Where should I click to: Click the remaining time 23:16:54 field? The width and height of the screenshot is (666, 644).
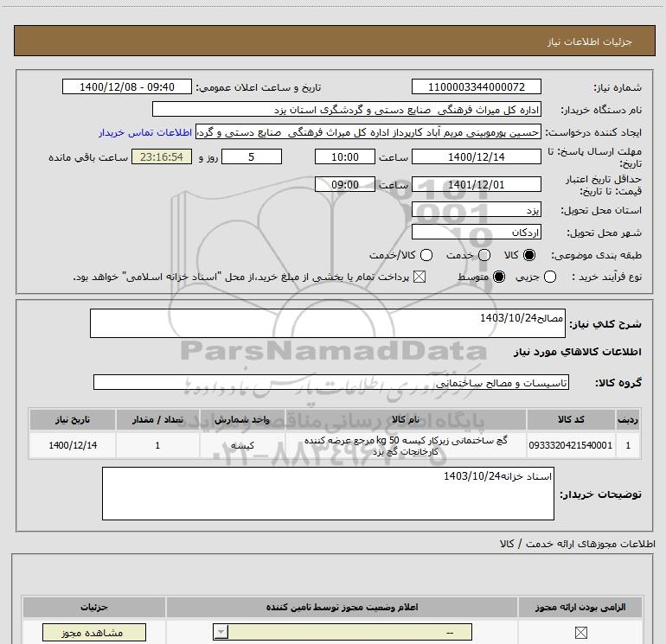click(x=162, y=156)
